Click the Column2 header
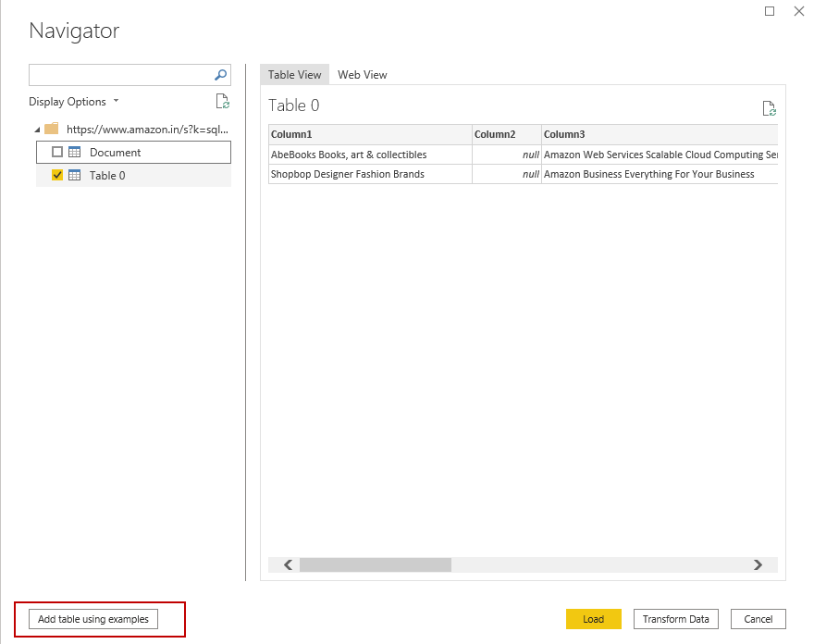The width and height of the screenshot is (814, 644). click(x=507, y=134)
